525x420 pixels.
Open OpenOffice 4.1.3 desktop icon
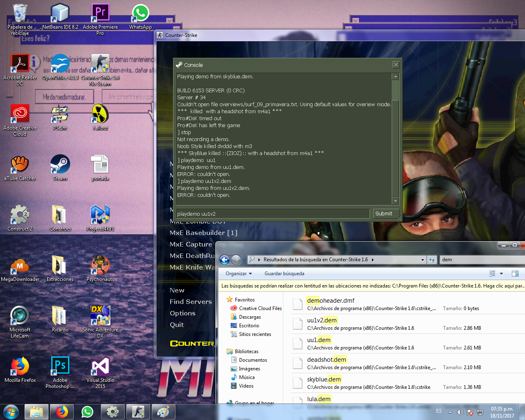(60, 67)
